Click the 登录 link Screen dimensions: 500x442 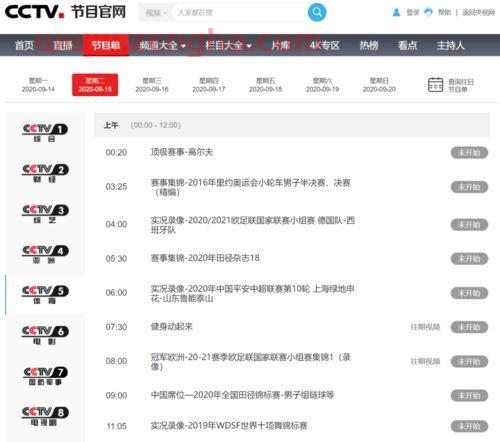[413, 13]
